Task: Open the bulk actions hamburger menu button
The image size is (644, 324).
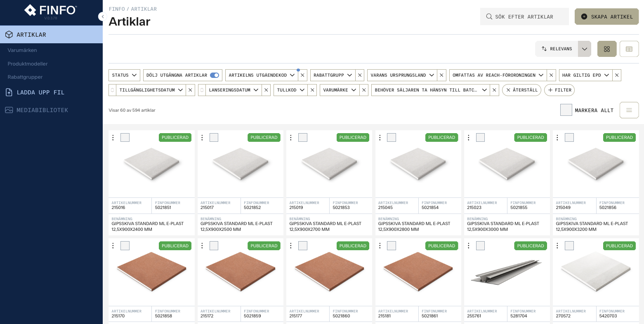Action: 629,110
